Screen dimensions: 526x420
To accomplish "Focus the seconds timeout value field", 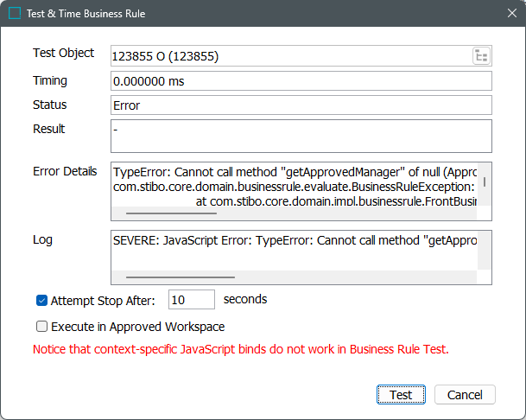I will 191,300.
